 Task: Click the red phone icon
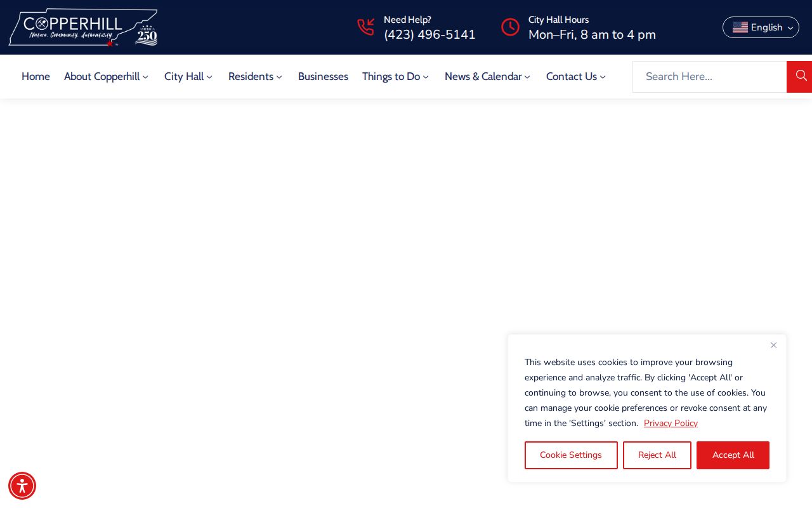coord(365,27)
